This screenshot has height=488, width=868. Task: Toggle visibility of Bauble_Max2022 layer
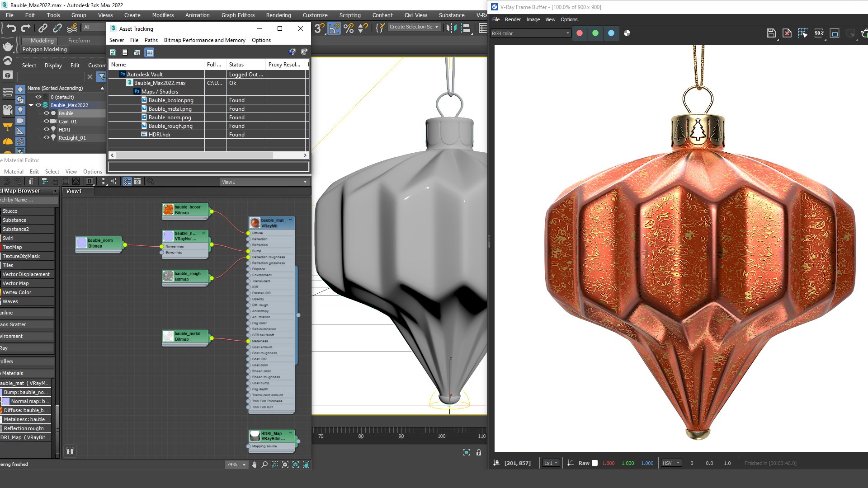tap(38, 105)
